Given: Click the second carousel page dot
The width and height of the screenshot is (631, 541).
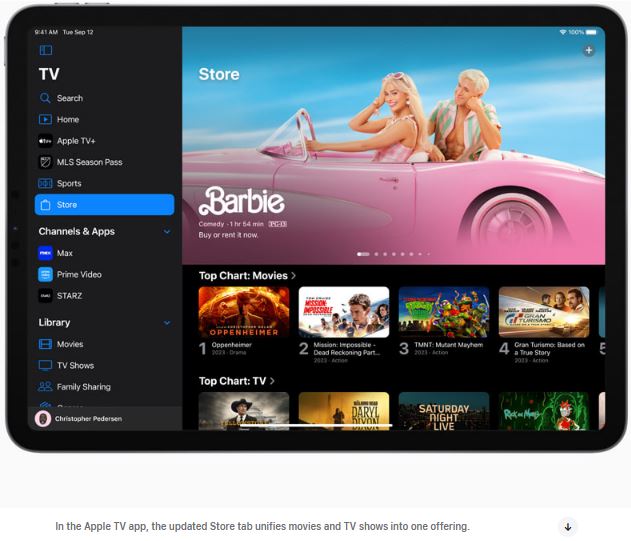Looking at the screenshot, I should pyautogui.click(x=376, y=254).
